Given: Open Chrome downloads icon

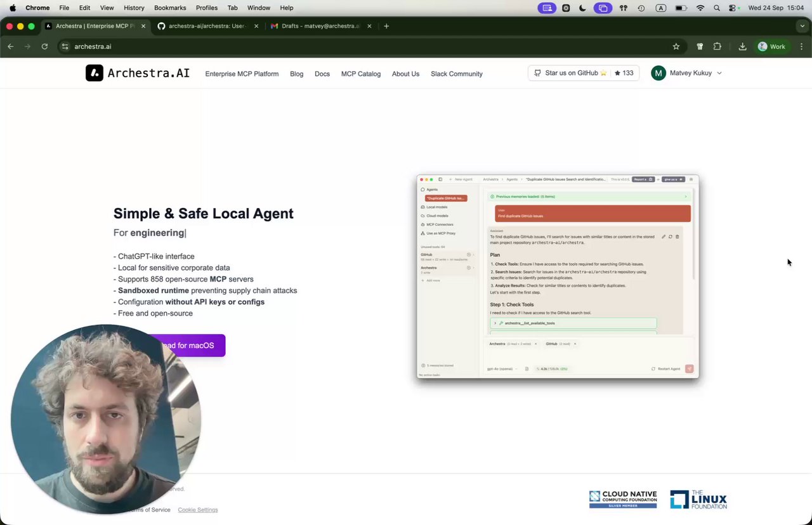Looking at the screenshot, I should point(742,46).
